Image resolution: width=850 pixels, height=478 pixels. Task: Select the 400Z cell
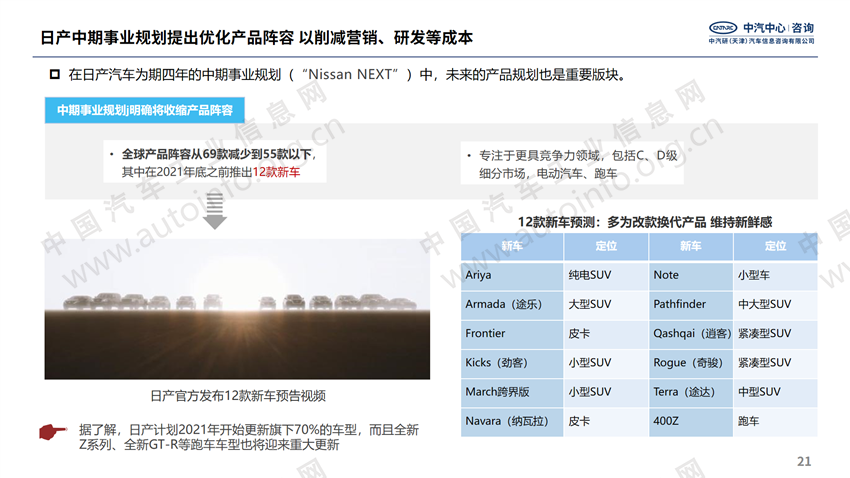click(691, 421)
